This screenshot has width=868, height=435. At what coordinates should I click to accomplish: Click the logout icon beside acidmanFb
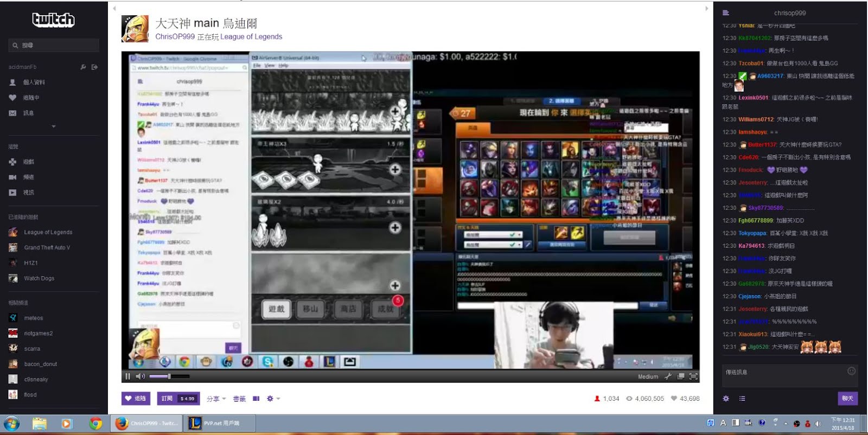(94, 67)
